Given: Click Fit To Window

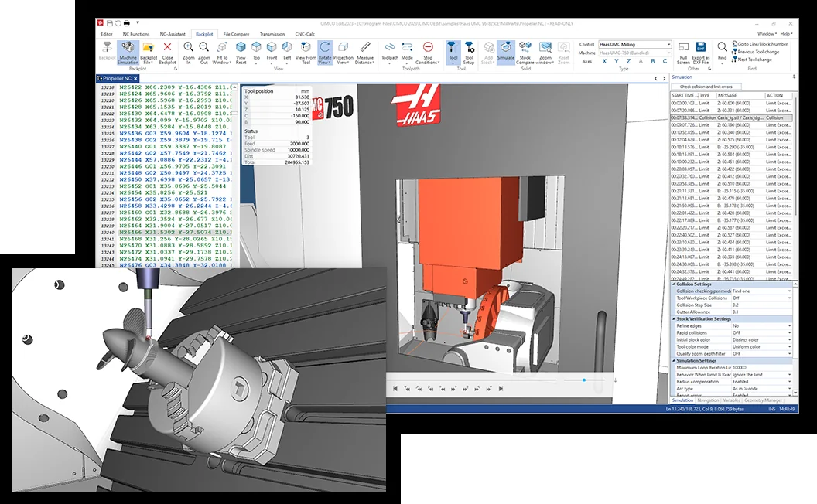Looking at the screenshot, I should tap(222, 53).
